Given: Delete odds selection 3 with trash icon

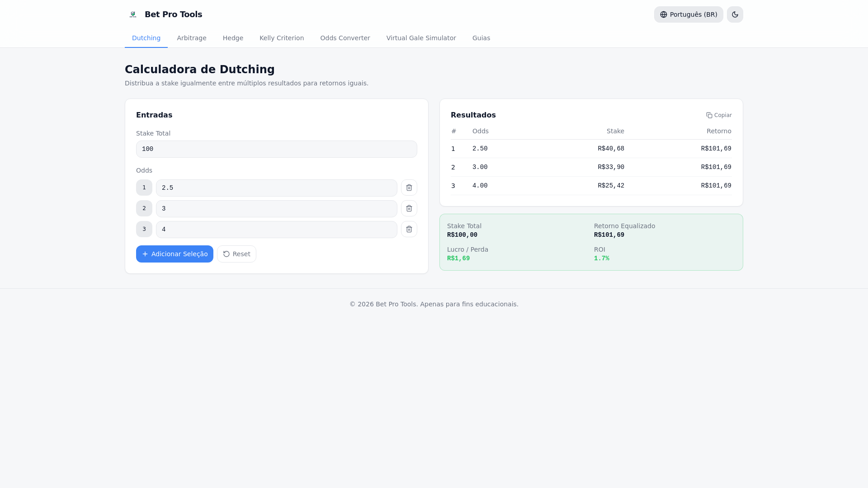Looking at the screenshot, I should pos(409,229).
